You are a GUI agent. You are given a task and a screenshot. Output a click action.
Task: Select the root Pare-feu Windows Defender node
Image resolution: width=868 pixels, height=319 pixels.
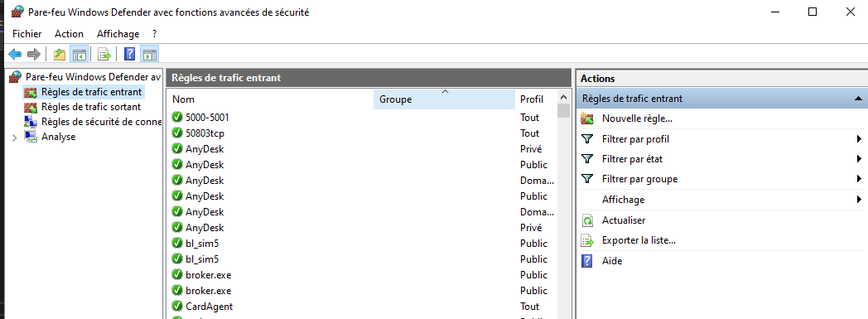[93, 77]
